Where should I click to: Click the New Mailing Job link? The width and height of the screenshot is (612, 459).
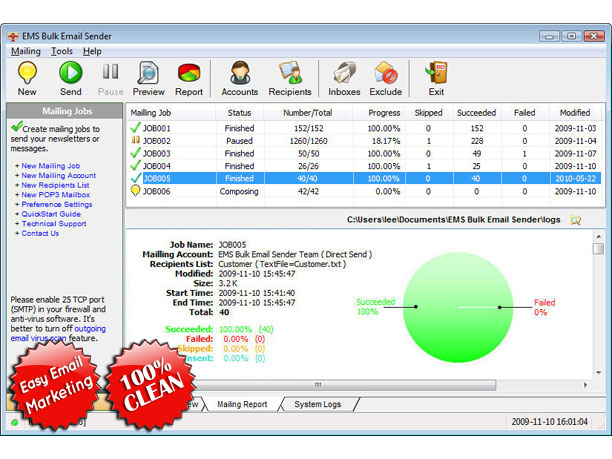pyautogui.click(x=51, y=166)
